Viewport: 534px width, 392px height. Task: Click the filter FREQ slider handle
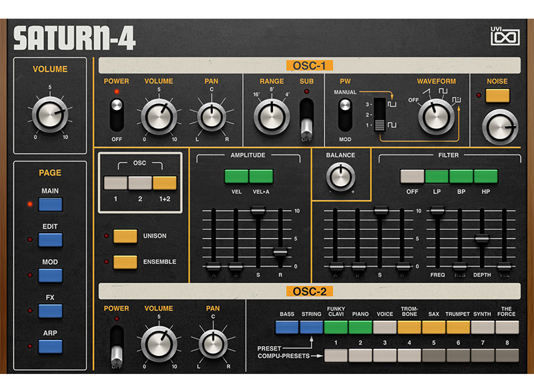[x=438, y=211]
